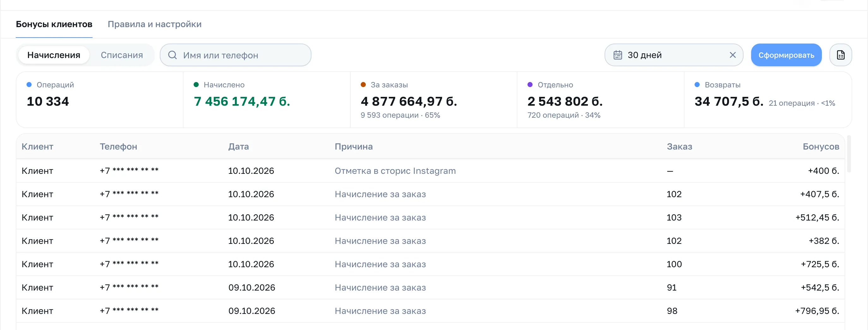Open Начисление за заказ for +407,5 б.
Image resolution: width=868 pixels, height=330 pixels.
(x=380, y=194)
